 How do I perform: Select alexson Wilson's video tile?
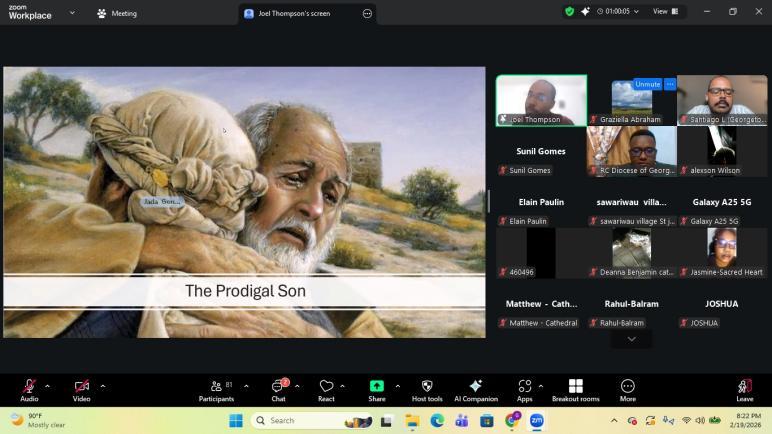point(722,151)
